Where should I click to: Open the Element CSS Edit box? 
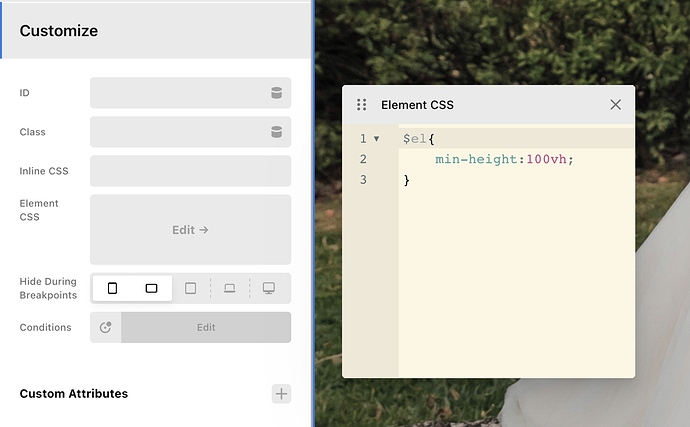190,230
